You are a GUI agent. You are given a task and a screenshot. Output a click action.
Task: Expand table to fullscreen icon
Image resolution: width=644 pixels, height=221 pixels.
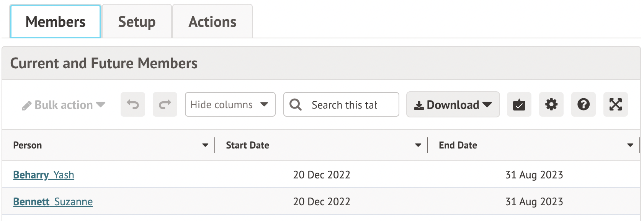pos(615,104)
